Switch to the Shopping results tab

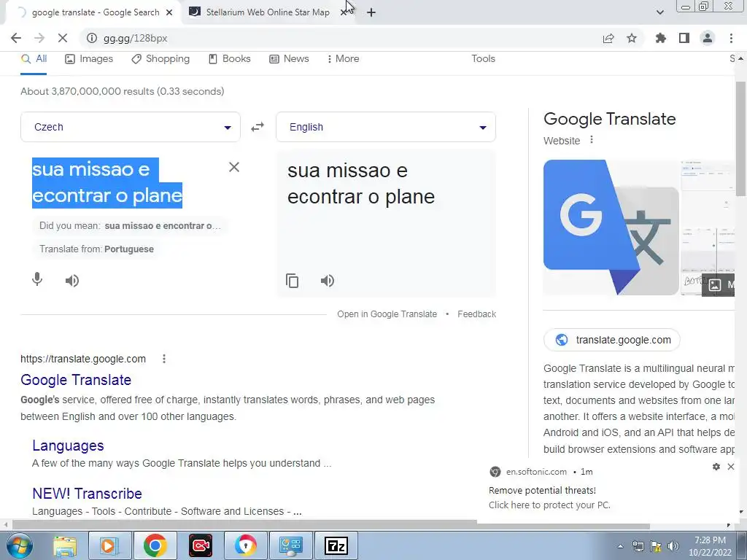160,58
